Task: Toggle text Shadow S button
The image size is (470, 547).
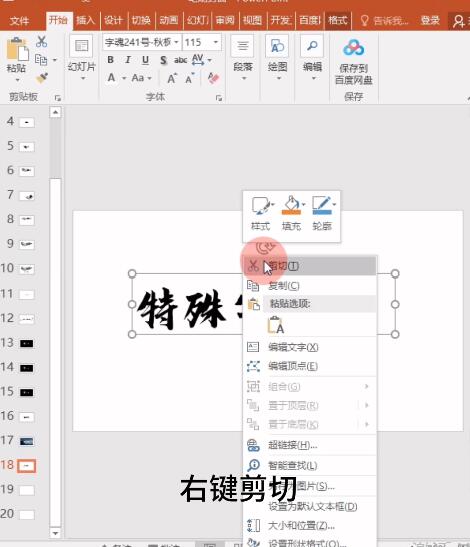Action: tap(163, 60)
